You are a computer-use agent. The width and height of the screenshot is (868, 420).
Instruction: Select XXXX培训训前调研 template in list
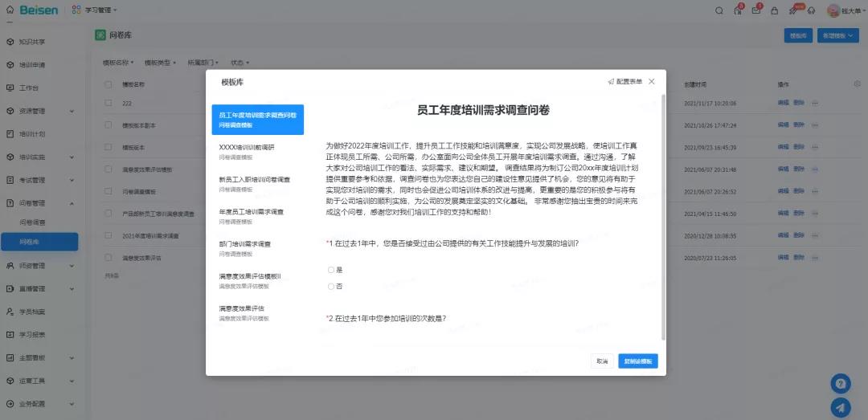(x=257, y=151)
